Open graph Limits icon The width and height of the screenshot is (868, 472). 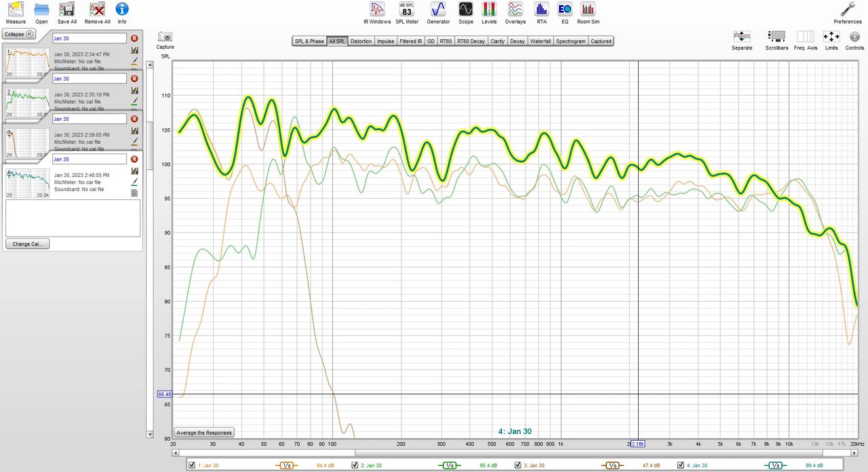pyautogui.click(x=831, y=40)
